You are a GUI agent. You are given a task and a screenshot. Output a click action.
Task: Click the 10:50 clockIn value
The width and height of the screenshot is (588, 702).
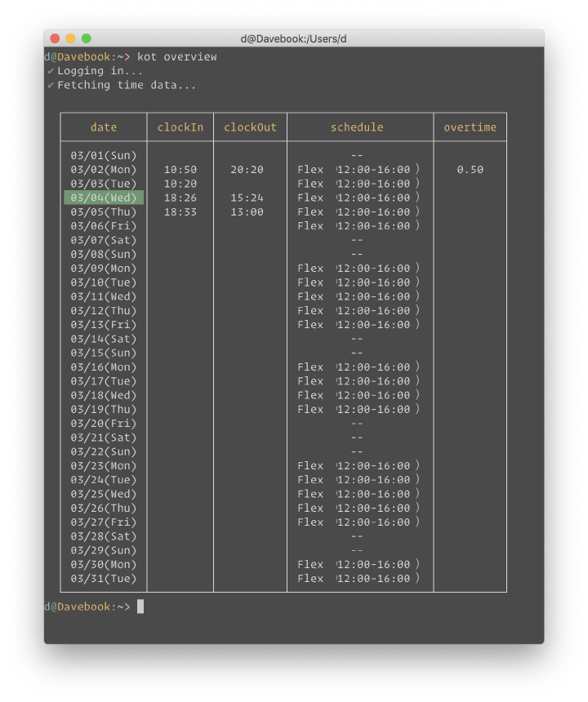(180, 170)
